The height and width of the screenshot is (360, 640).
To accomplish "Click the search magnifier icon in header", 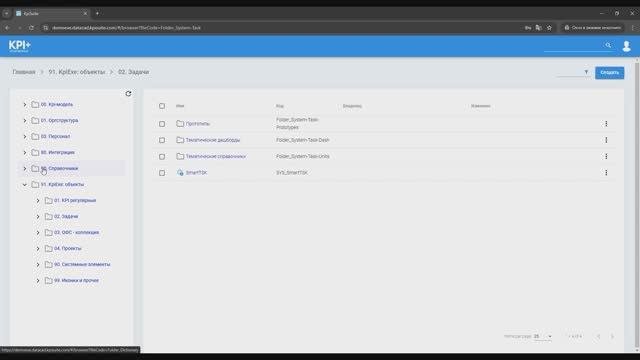I will click(608, 45).
